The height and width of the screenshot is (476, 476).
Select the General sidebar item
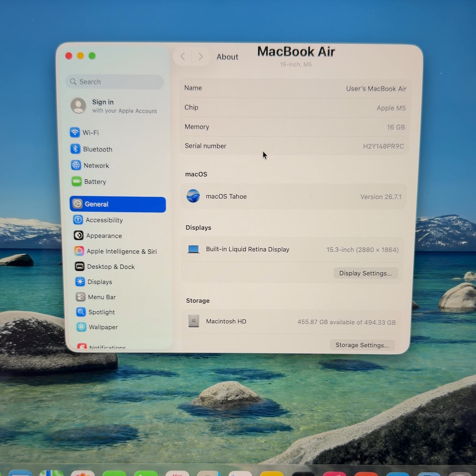[118, 204]
